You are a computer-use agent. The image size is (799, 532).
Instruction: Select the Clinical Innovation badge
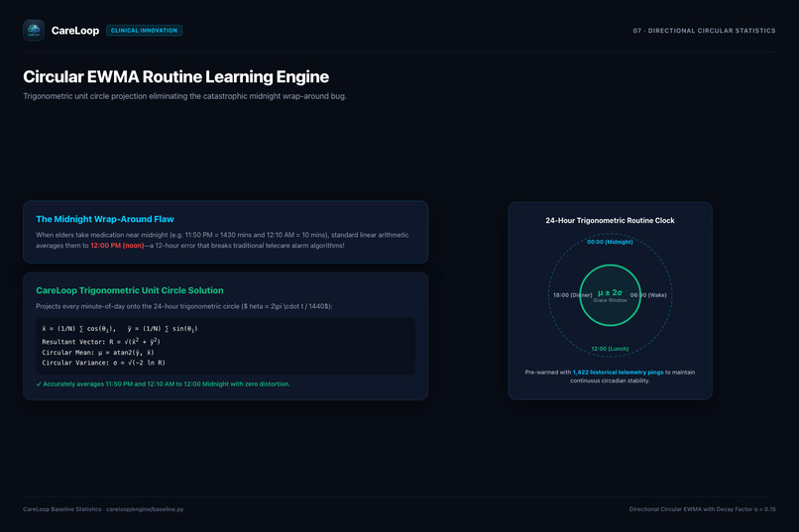[x=144, y=31]
